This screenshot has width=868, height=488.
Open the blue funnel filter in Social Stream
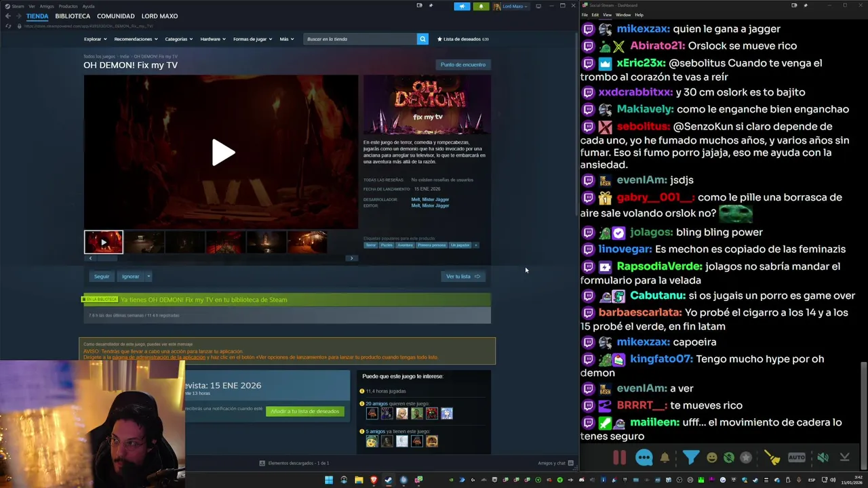[690, 457]
